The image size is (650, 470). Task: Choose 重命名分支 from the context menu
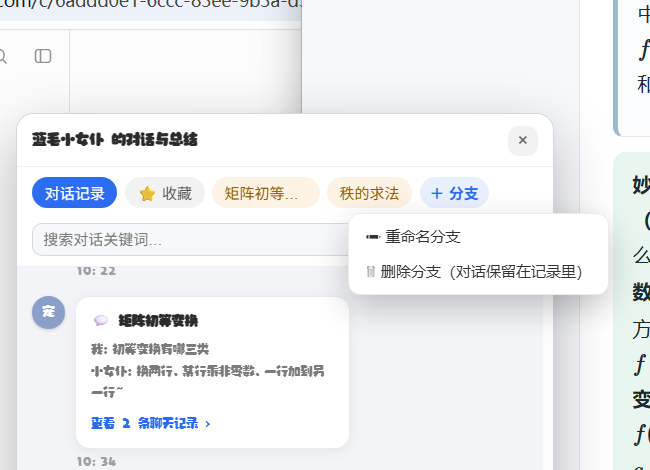click(x=479, y=237)
